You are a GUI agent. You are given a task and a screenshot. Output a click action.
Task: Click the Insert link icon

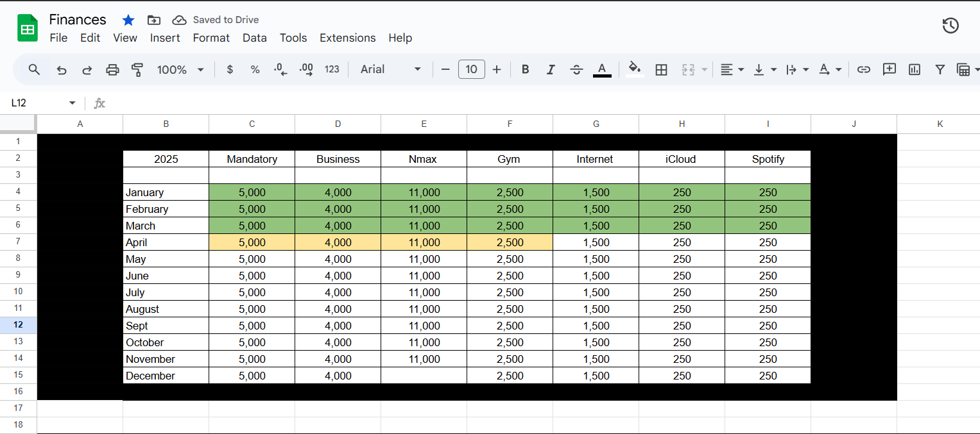(864, 69)
